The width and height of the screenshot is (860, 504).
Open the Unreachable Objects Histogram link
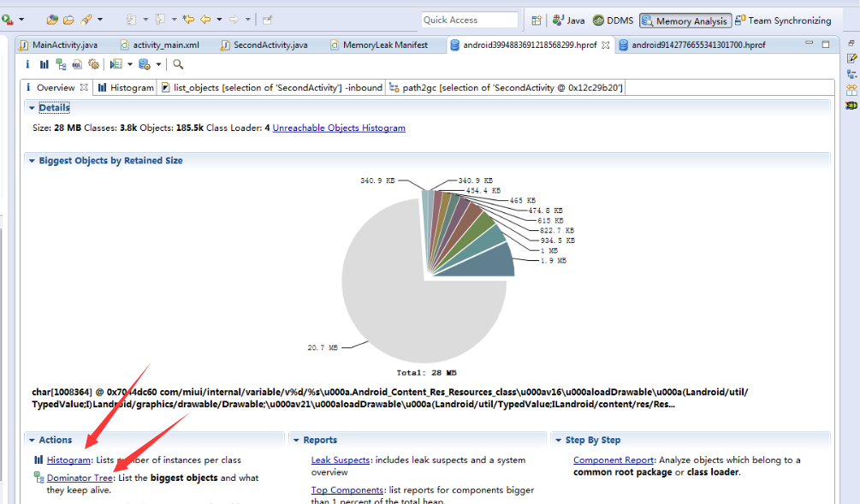[x=339, y=128]
